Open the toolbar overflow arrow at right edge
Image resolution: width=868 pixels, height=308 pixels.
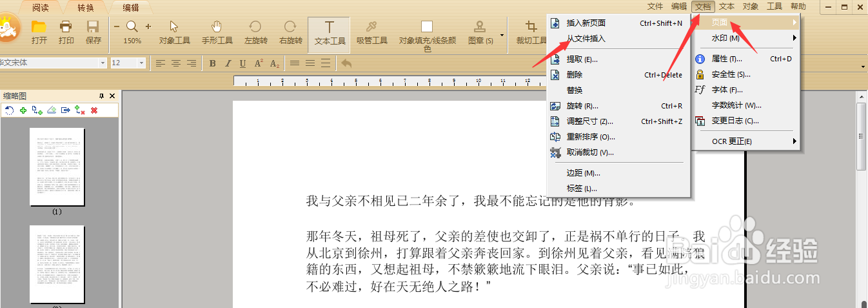tap(863, 67)
